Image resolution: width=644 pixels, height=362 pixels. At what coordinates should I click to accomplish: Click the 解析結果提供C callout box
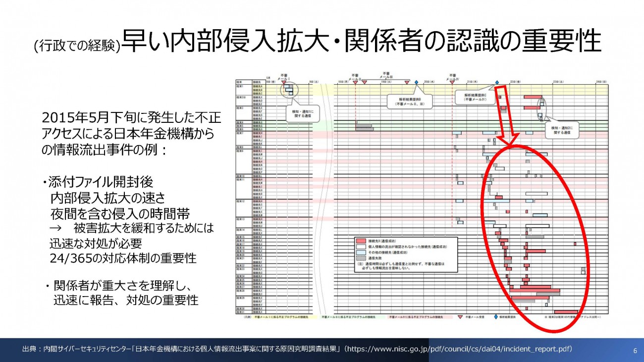tap(475, 97)
